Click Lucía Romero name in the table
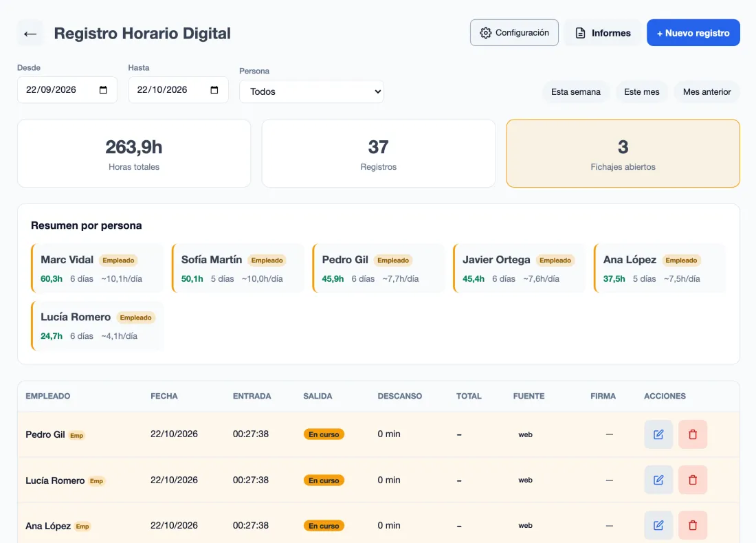 point(55,480)
